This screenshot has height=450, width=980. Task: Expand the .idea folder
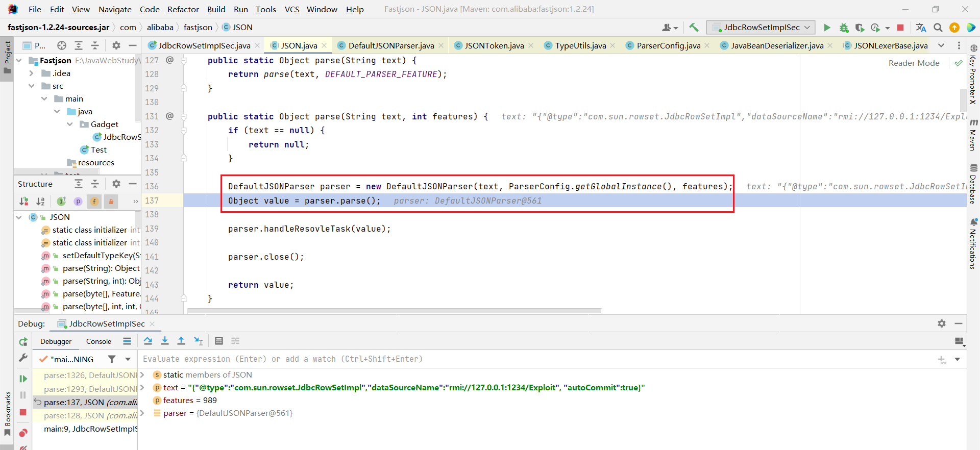[x=32, y=73]
